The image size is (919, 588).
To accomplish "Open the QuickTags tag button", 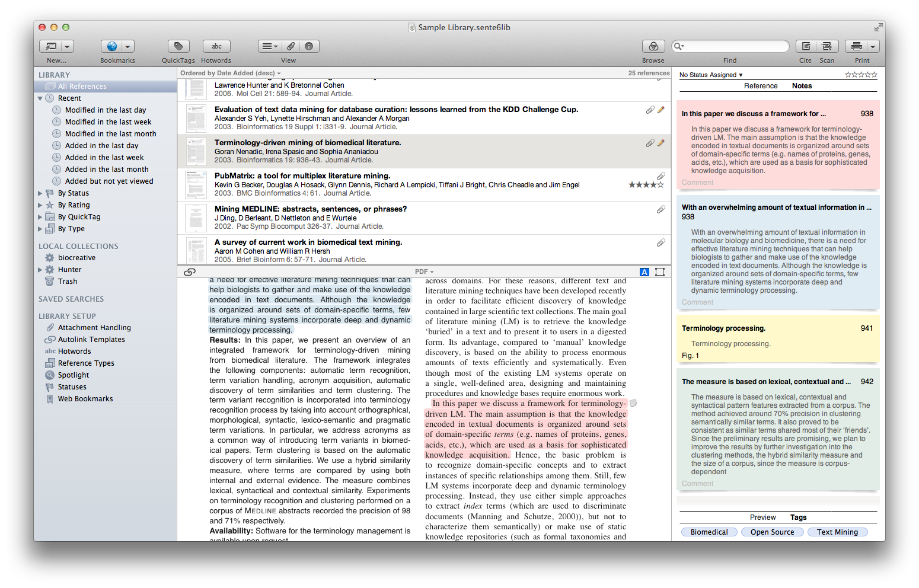I will 178,46.
